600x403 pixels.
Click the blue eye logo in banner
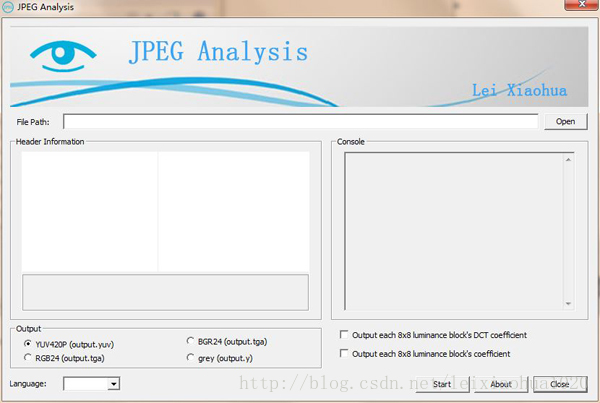coord(63,56)
